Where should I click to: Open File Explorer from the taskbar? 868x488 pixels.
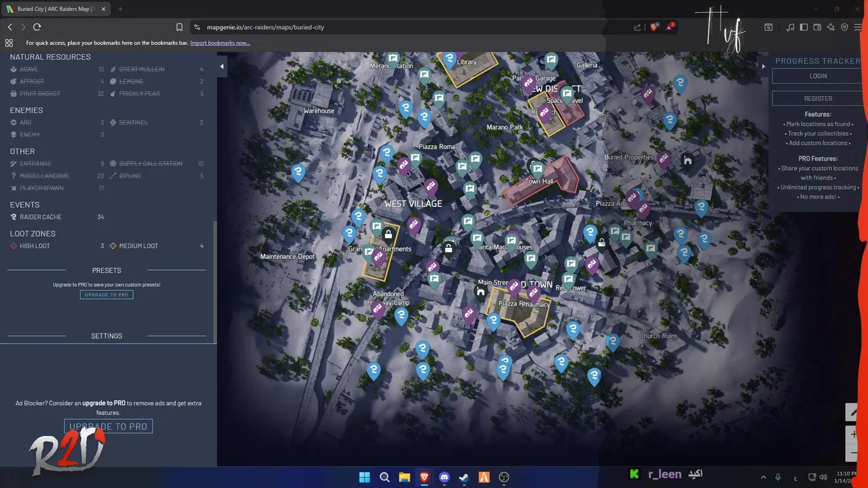tap(404, 477)
